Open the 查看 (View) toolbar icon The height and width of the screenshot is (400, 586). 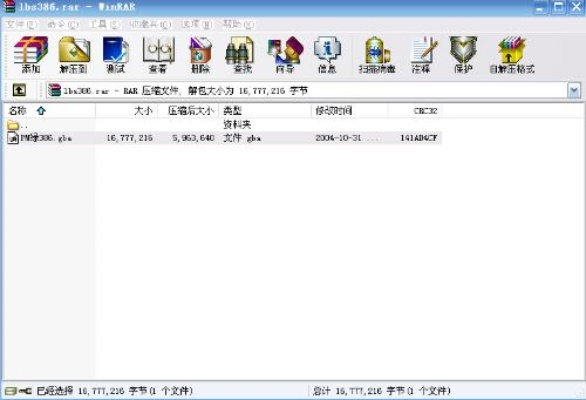[x=158, y=55]
